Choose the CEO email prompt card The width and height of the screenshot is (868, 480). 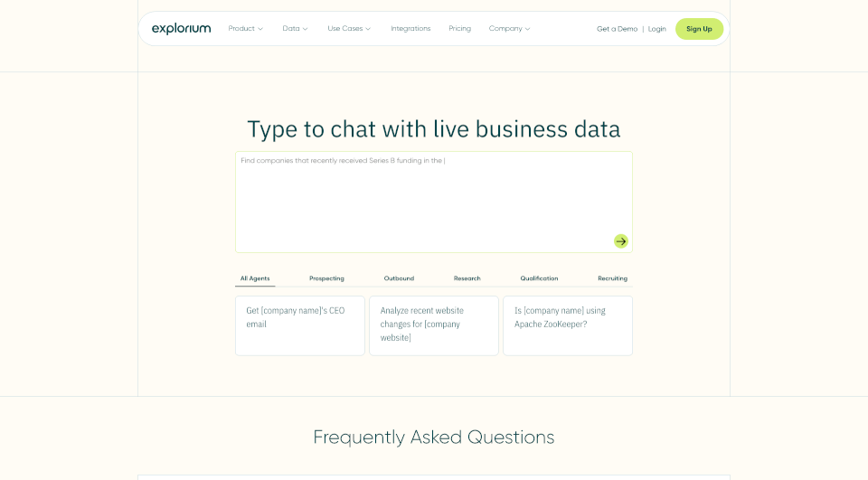pyautogui.click(x=299, y=325)
